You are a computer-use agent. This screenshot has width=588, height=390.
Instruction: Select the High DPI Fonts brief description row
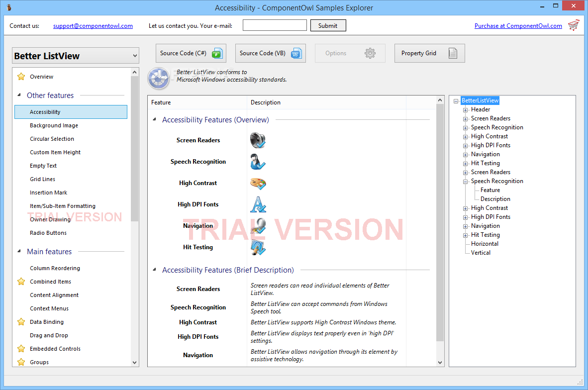(198, 337)
